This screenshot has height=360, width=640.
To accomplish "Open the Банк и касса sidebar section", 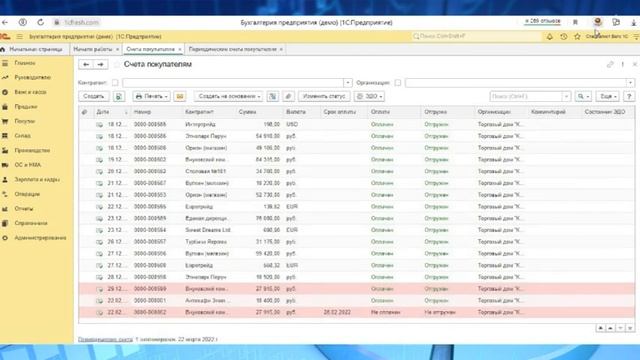I will [x=30, y=92].
